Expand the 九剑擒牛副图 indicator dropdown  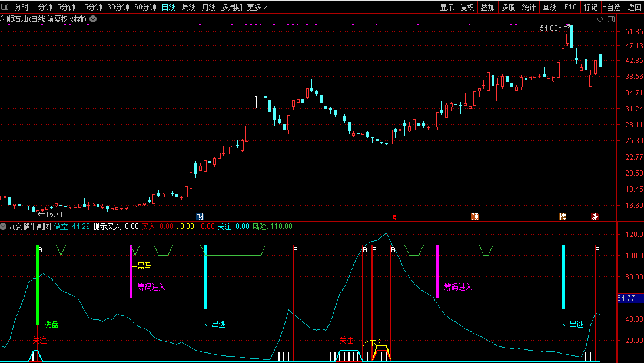4,226
